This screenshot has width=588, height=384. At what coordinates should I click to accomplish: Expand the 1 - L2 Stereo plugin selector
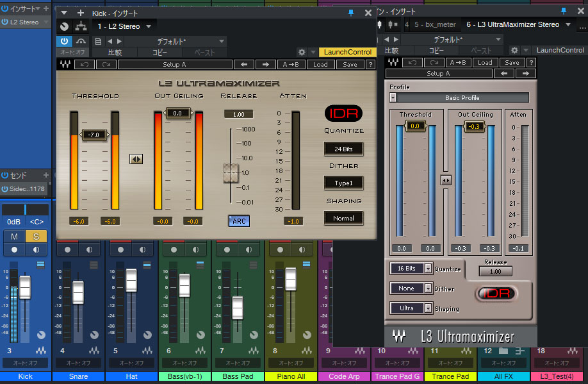148,26
